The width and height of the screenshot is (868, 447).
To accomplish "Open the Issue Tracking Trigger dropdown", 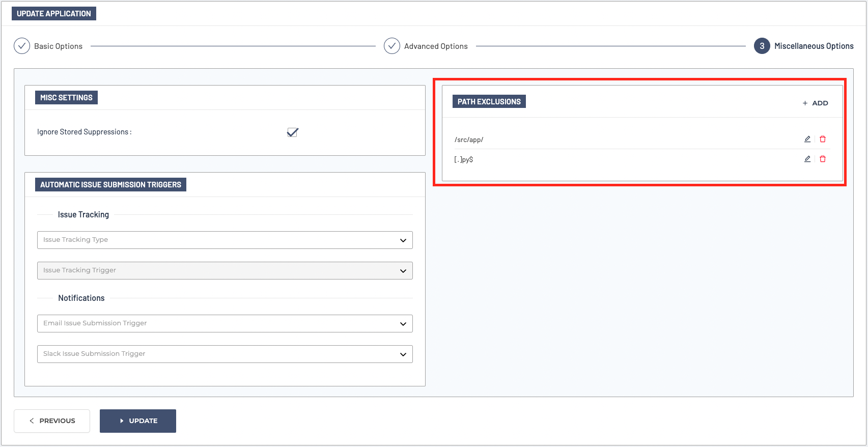I will click(x=225, y=270).
